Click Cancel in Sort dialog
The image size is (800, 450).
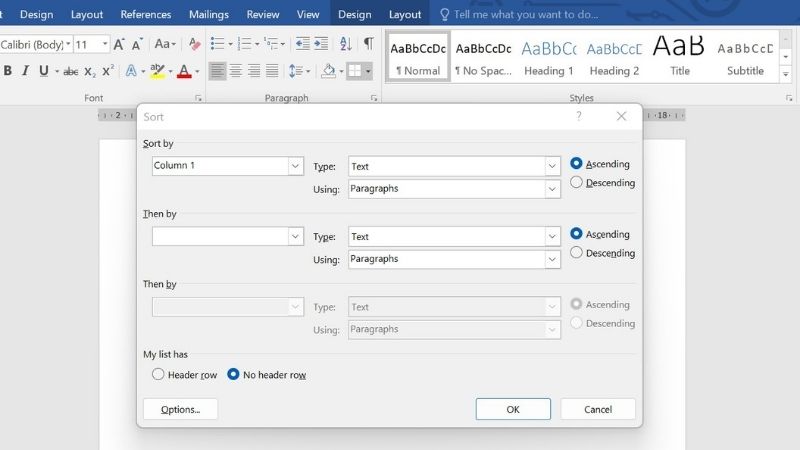click(x=598, y=409)
